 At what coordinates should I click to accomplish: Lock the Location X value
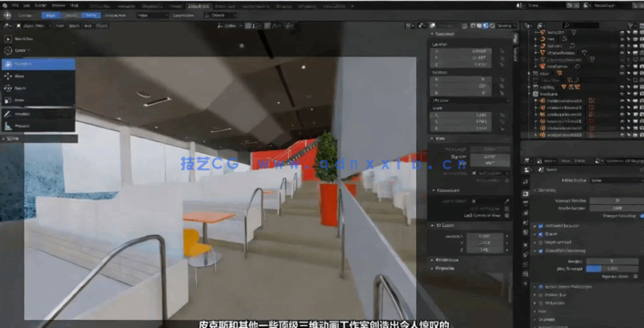[502, 51]
